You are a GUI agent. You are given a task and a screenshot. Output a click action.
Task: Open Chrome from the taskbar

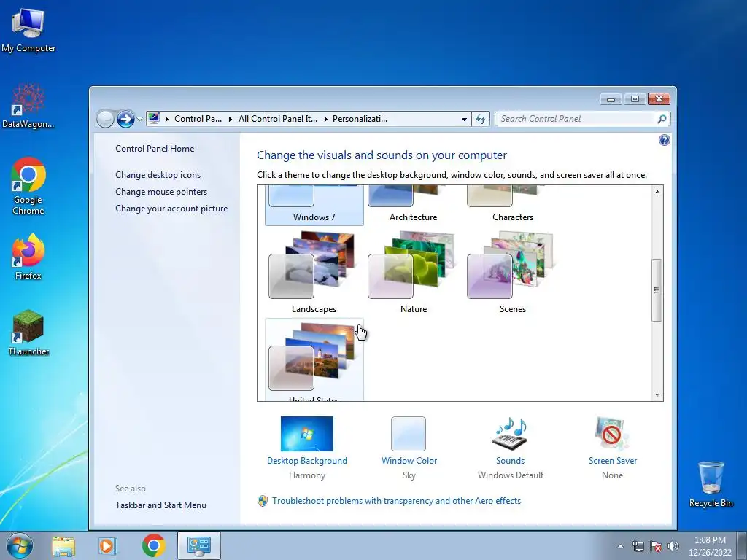pyautogui.click(x=153, y=545)
